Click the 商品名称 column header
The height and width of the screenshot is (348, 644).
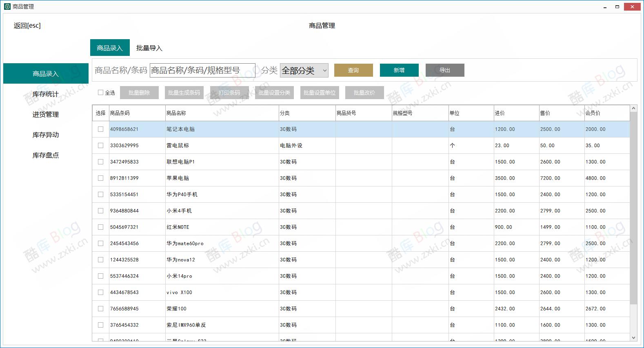point(222,113)
